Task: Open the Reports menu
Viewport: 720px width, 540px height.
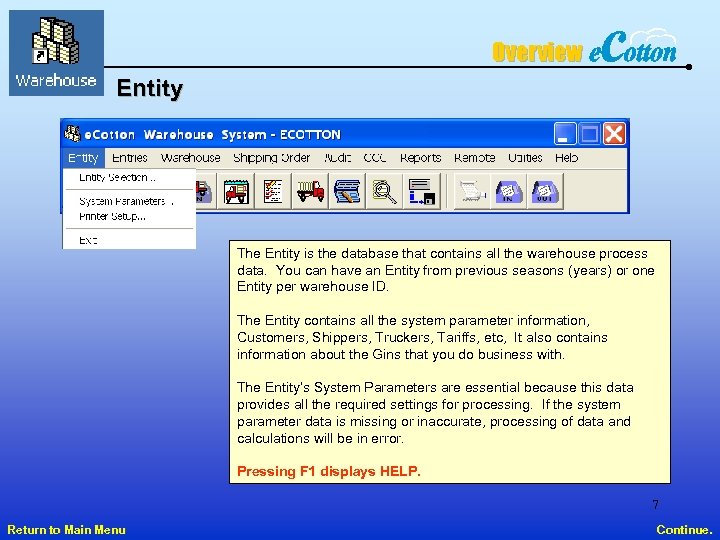Action: click(x=420, y=158)
